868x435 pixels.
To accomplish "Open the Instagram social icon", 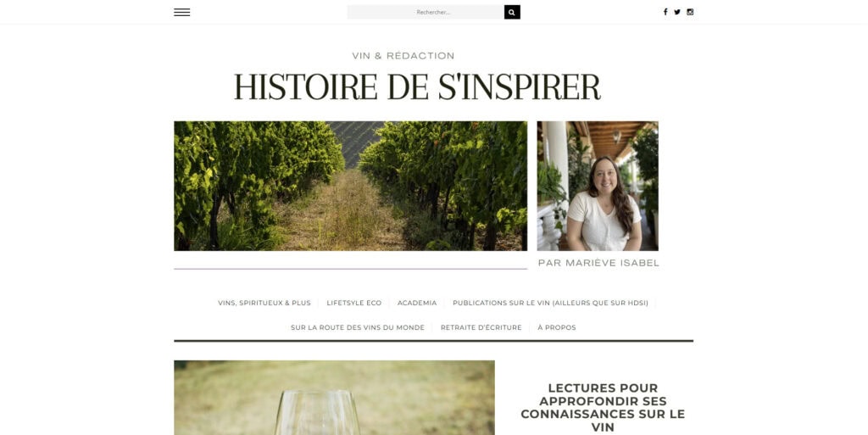I will (690, 12).
